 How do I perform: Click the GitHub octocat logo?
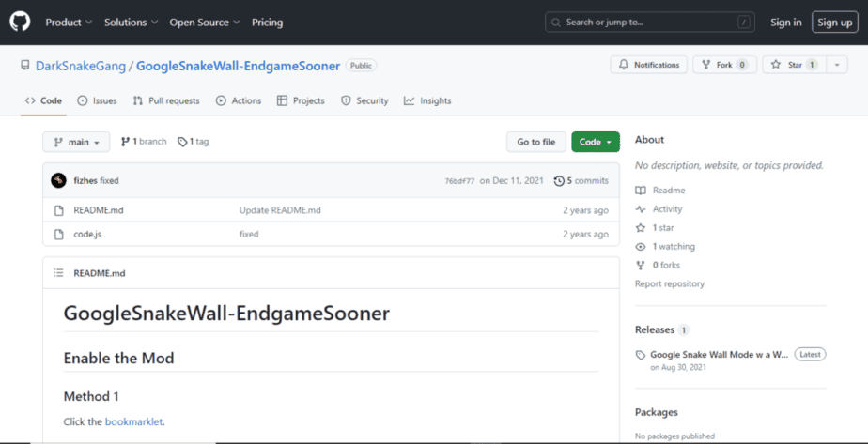(x=20, y=23)
